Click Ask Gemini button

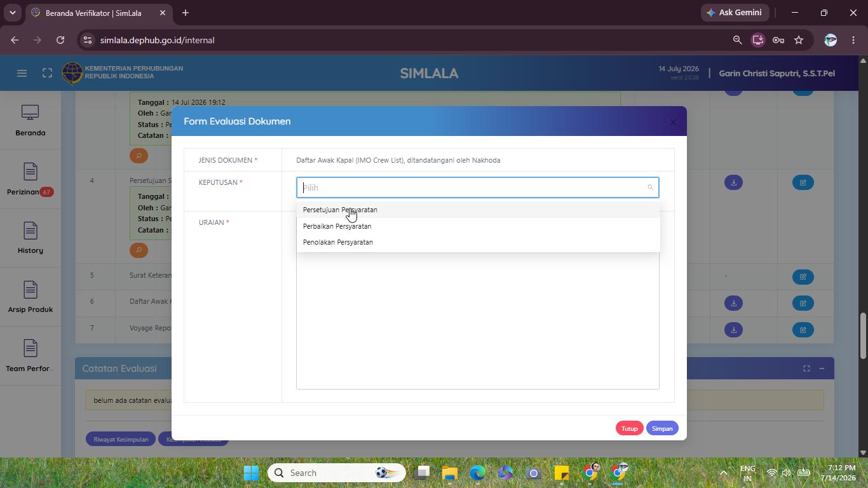pyautogui.click(x=735, y=13)
